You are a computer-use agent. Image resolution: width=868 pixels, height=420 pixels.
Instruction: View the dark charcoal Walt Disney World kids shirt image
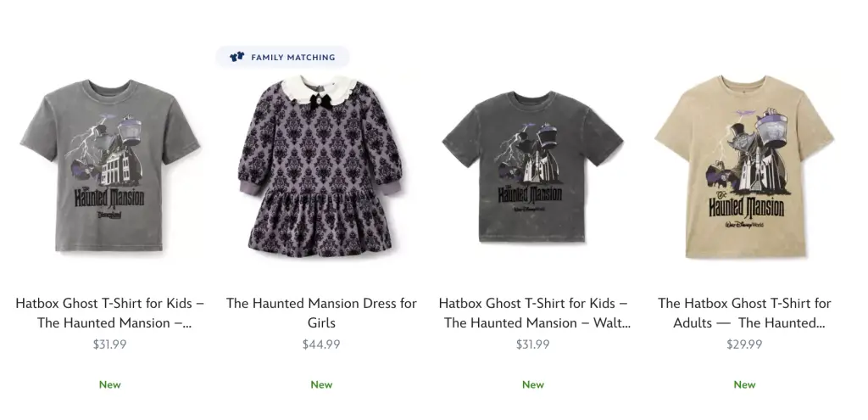point(532,166)
